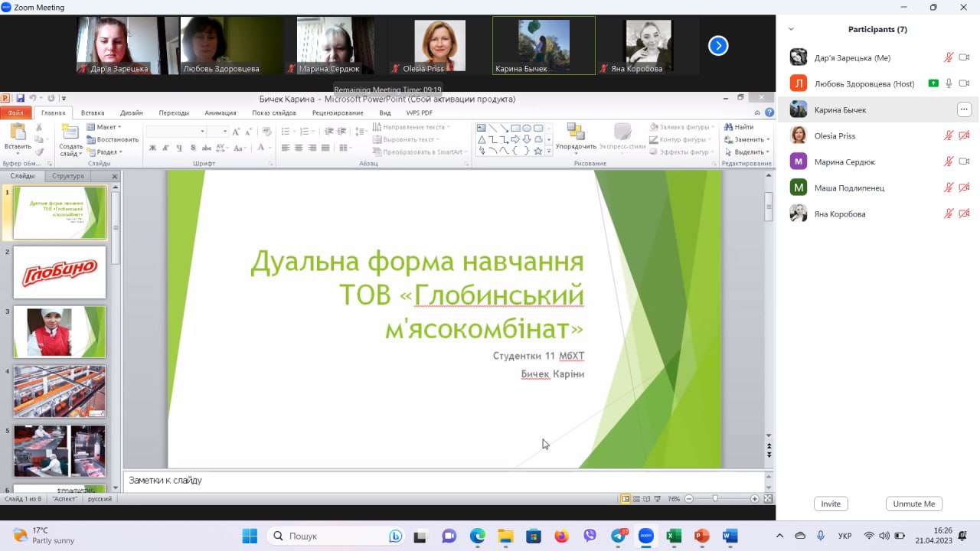Click the PowerPoint zoom slider

tap(715, 498)
